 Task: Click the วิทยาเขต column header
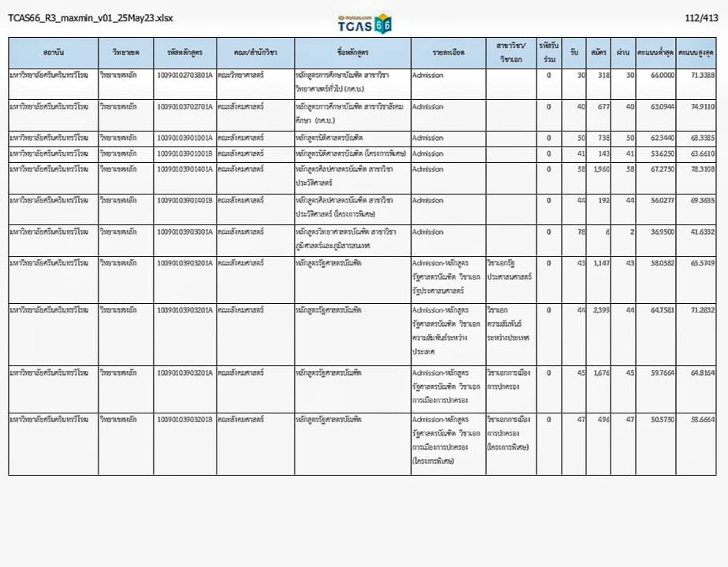pyautogui.click(x=126, y=52)
